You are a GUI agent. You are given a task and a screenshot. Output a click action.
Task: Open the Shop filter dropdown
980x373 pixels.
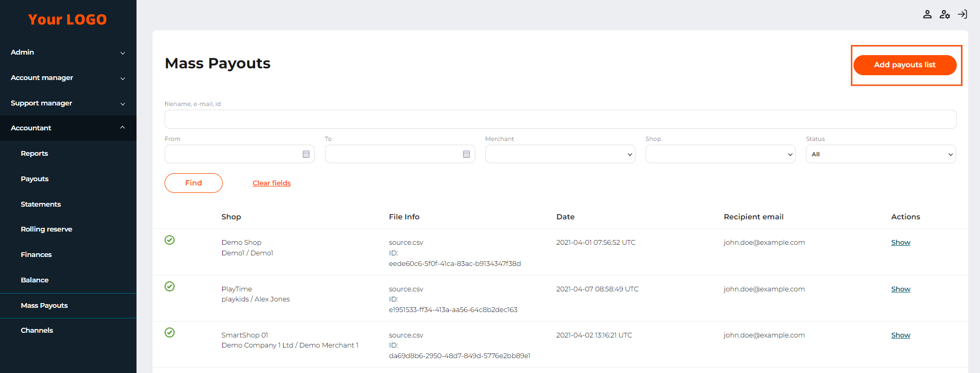[720, 154]
